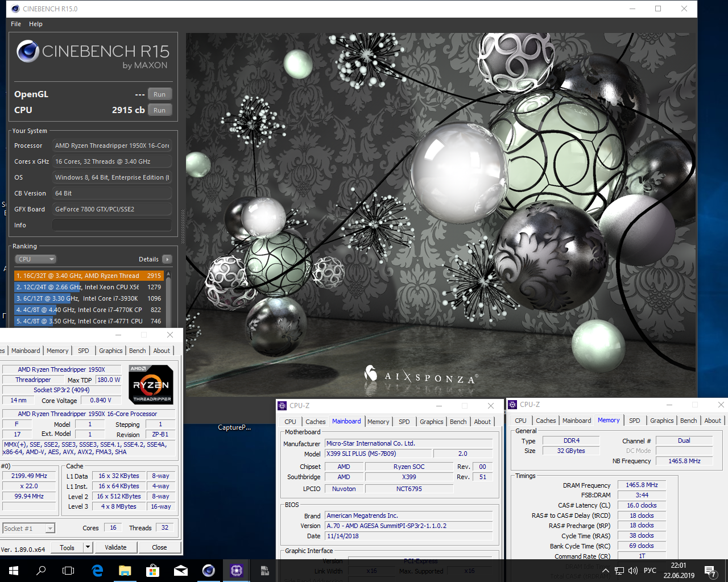Click the middle CPU-Z window title icon

(x=282, y=405)
